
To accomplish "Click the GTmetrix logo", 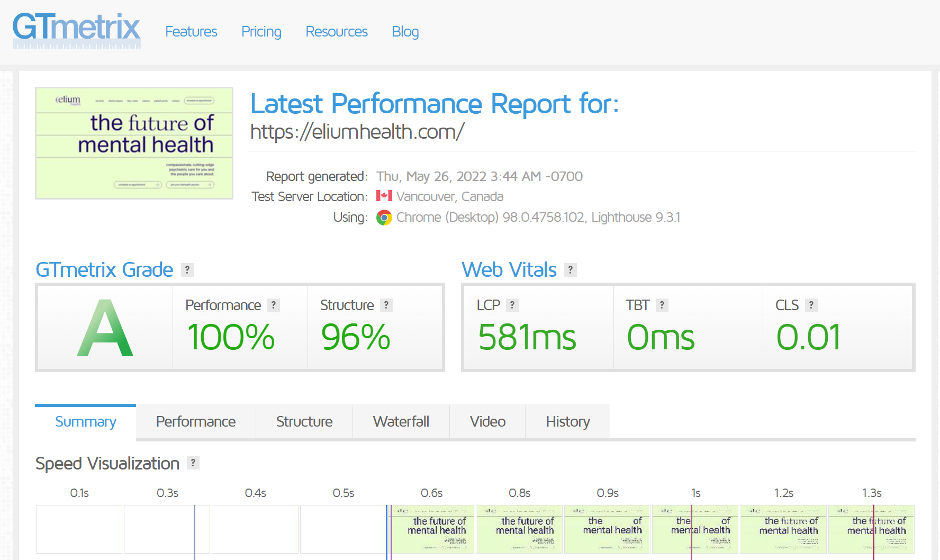I will [x=77, y=30].
